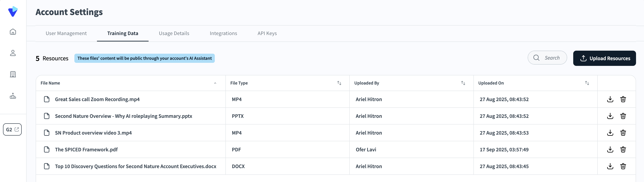Download the SN Product overview video 3.mp4
Image resolution: width=644 pixels, height=182 pixels.
coord(610,133)
